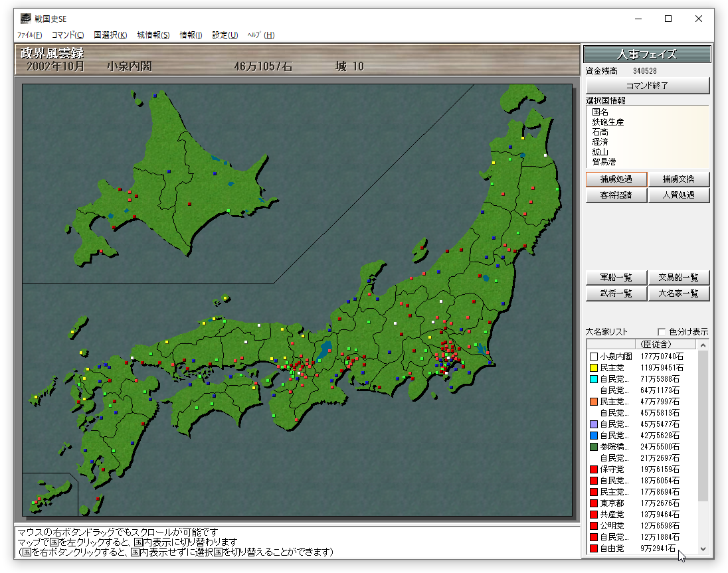Image resolution: width=728 pixels, height=573 pixels.
Task: Enable the 色分け表示 checkbox
Action: (x=662, y=332)
